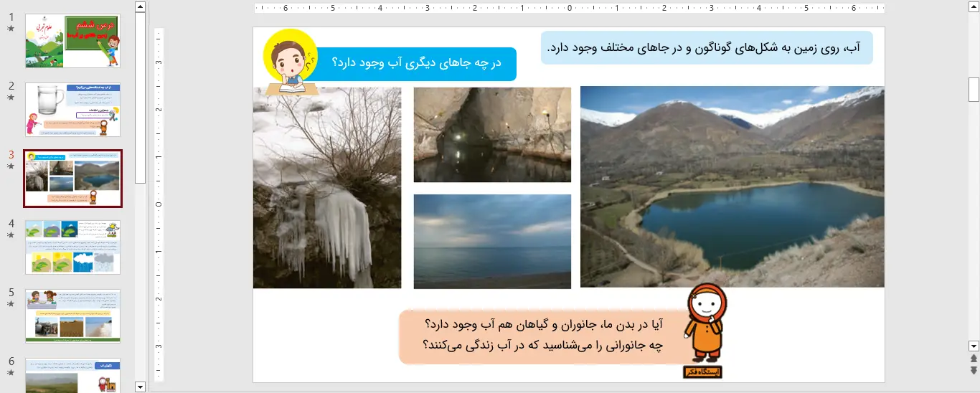The width and height of the screenshot is (980, 393).
Task: Open slide 2 thumbnail with water glass
Action: (72, 110)
